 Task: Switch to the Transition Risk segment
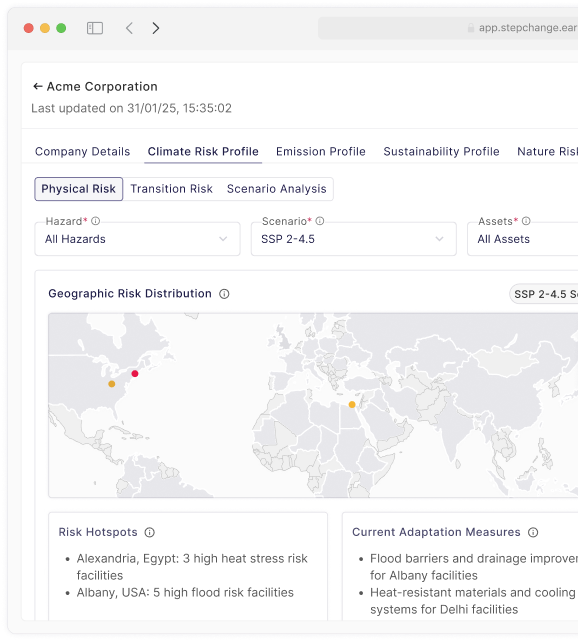pos(171,189)
